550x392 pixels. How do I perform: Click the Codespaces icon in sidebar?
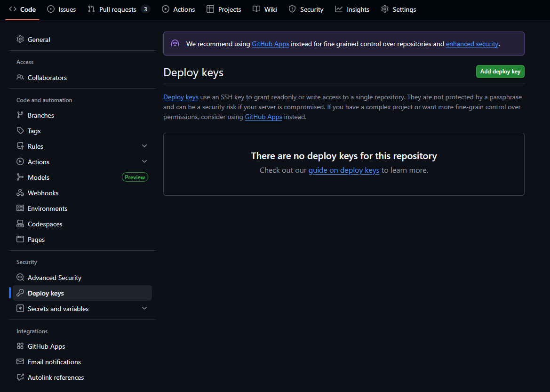coord(20,224)
